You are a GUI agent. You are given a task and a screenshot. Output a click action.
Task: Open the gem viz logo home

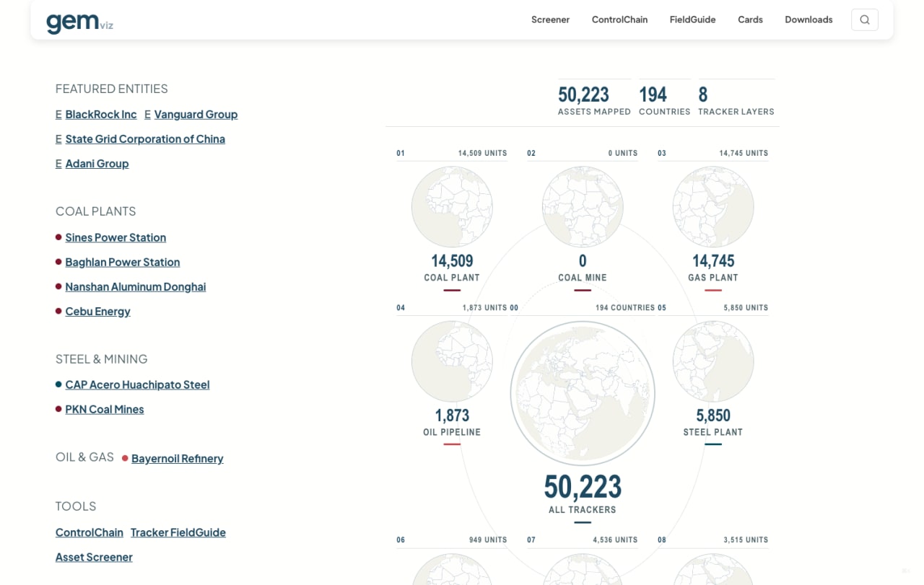tap(79, 22)
